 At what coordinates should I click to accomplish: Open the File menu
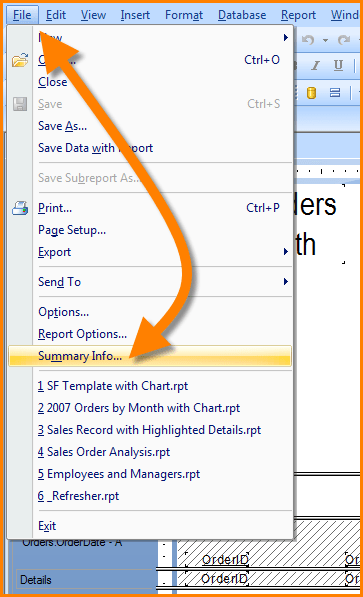tap(22, 15)
